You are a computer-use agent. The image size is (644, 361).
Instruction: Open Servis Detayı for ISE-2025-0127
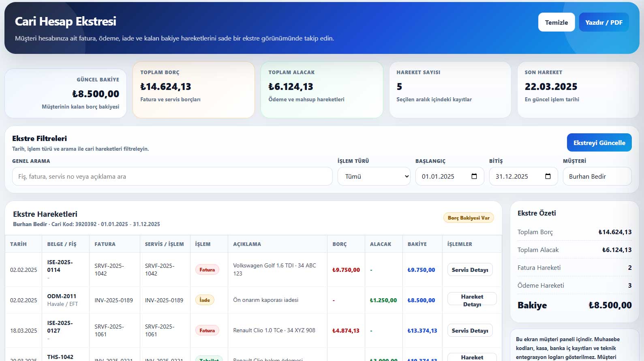[470, 331]
